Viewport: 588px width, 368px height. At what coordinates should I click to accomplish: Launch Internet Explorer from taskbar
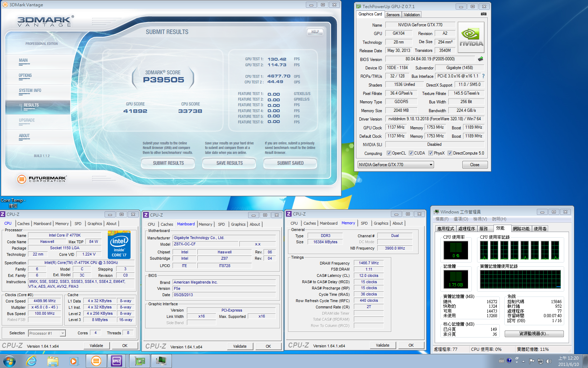31,361
